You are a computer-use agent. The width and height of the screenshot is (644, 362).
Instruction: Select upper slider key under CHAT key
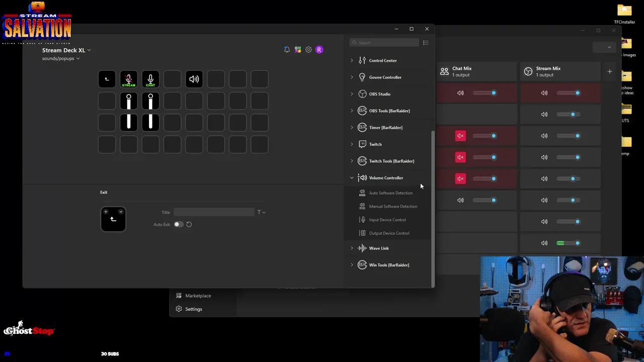coord(150,101)
